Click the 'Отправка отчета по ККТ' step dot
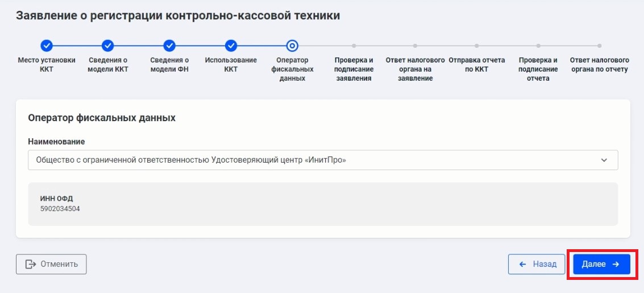 click(476, 46)
